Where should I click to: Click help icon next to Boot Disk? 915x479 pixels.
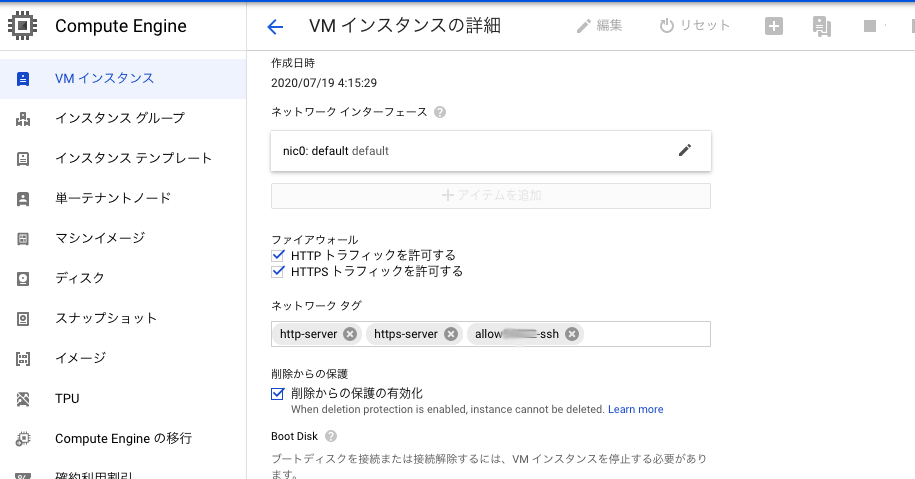pos(331,436)
